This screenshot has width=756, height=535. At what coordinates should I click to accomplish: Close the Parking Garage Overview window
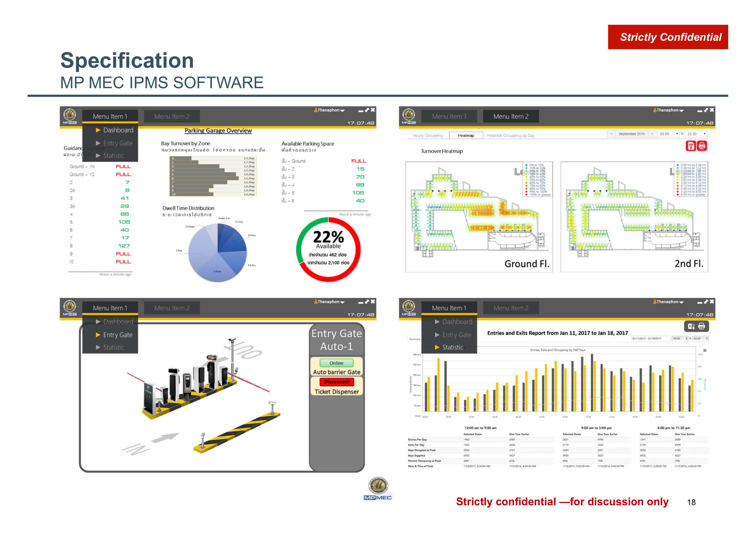[373, 110]
